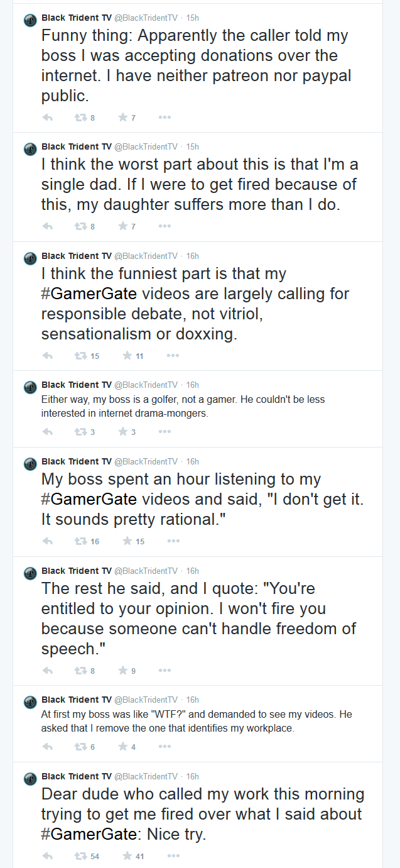
Task: Retweet the 'pretty rational' tweet
Action: [x=80, y=541]
